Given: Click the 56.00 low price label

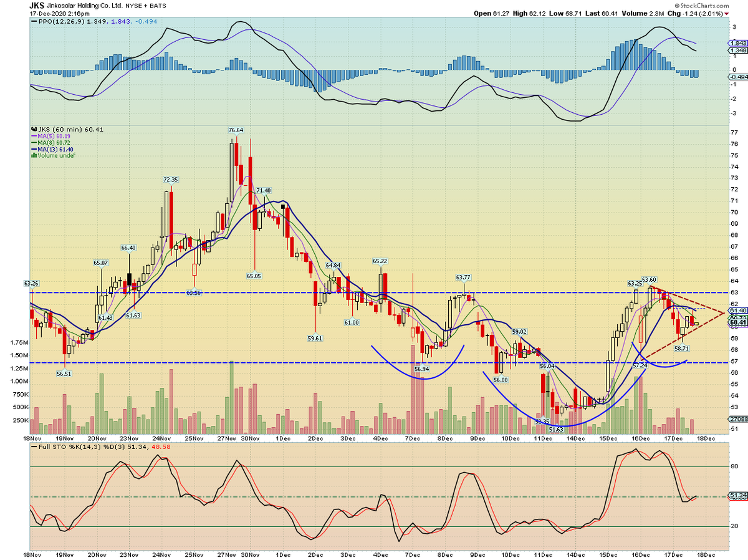Looking at the screenshot, I should [500, 380].
